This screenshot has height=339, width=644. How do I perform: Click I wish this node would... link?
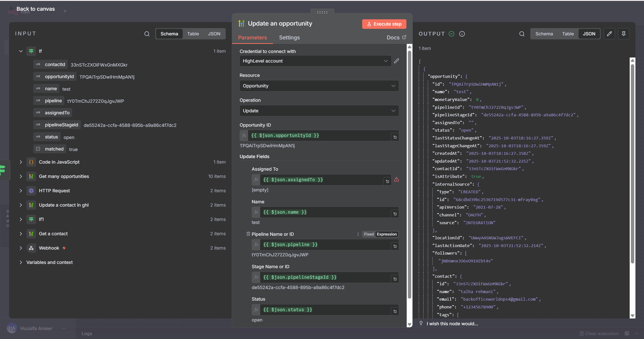pyautogui.click(x=452, y=324)
